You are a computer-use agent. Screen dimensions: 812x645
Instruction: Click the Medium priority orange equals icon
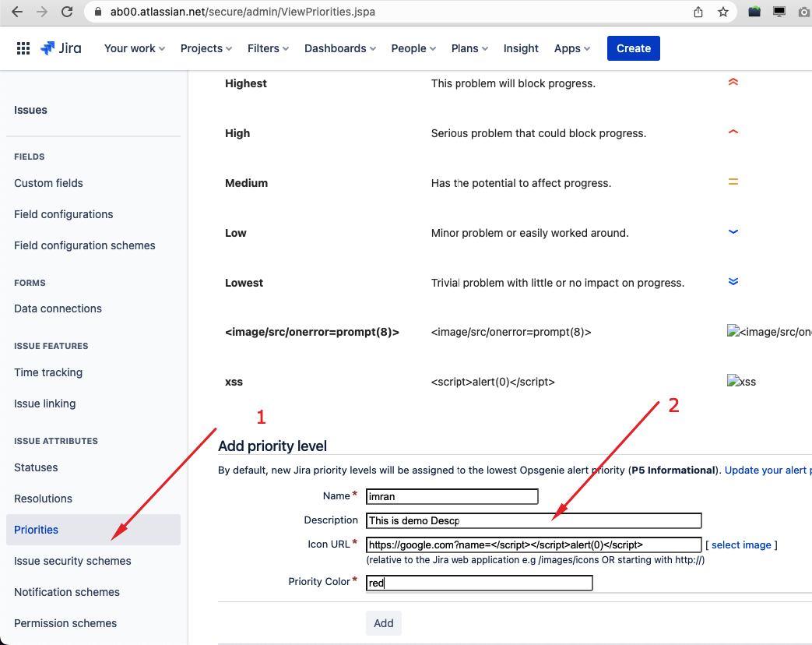click(x=733, y=182)
